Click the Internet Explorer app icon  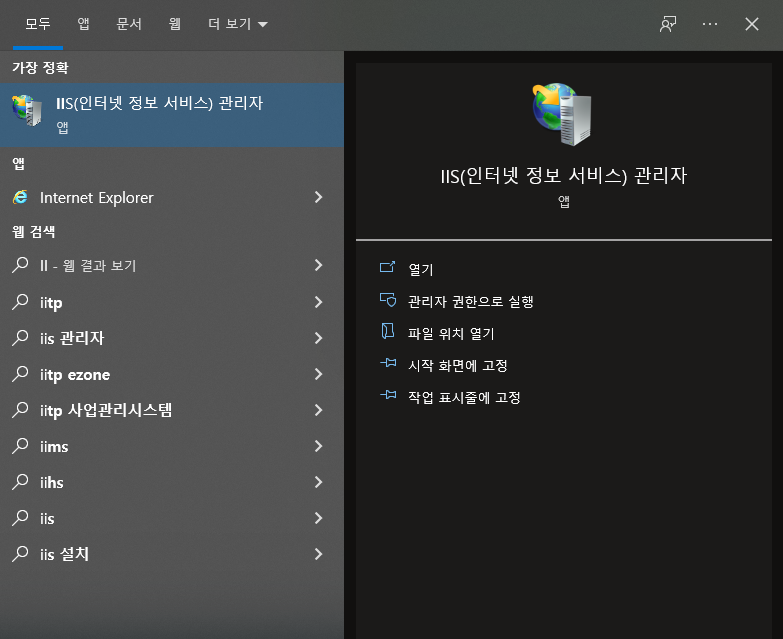(20, 198)
